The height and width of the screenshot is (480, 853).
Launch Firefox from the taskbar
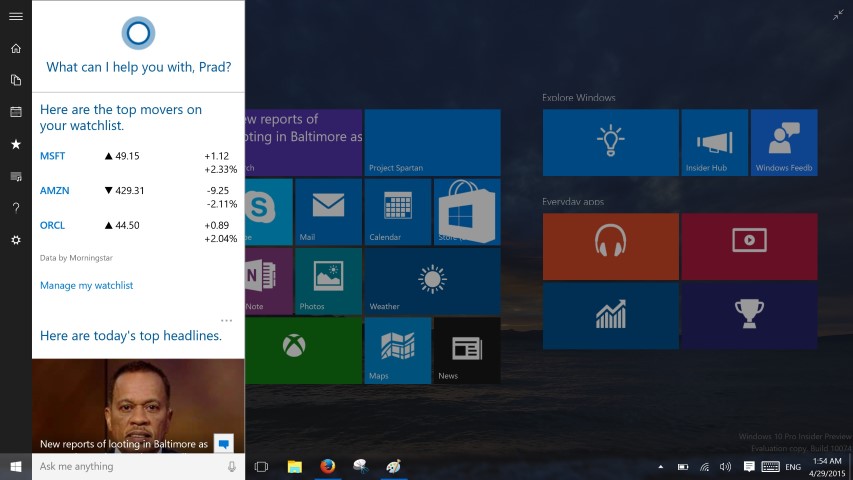[x=327, y=467]
